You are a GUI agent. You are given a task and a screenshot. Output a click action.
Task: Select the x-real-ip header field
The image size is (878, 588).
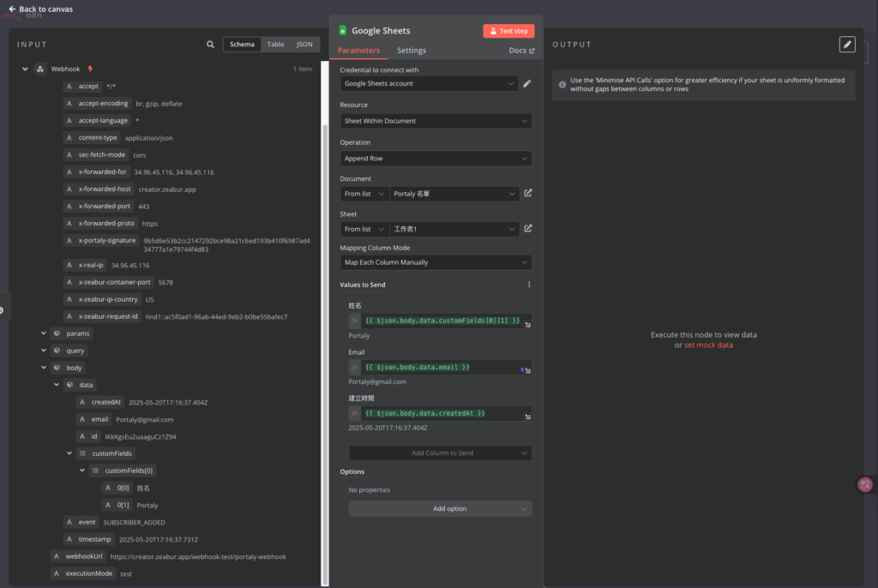(85, 265)
